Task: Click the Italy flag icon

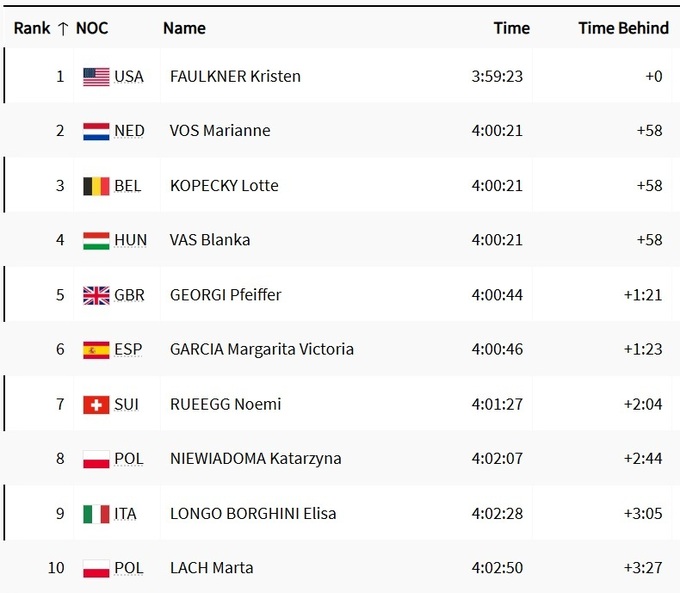Action: [96, 514]
